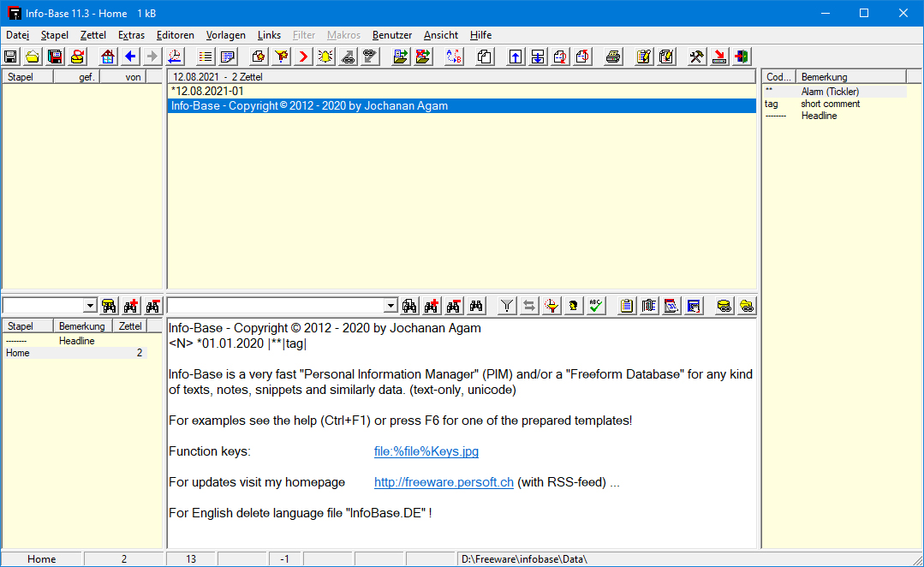This screenshot has width=924, height=567.
Task: Open the left stack search dropdown arrow
Action: tap(90, 305)
